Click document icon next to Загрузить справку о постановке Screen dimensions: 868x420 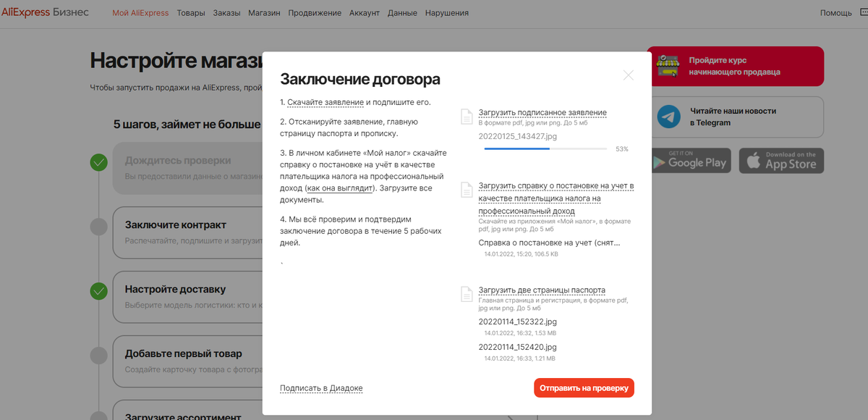pos(467,190)
